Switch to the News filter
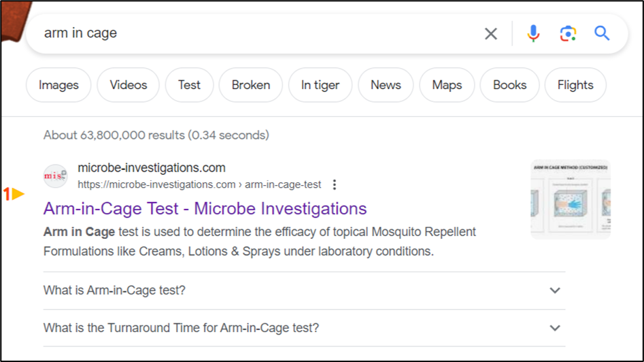Viewport: 644px width, 362px height. [x=386, y=85]
